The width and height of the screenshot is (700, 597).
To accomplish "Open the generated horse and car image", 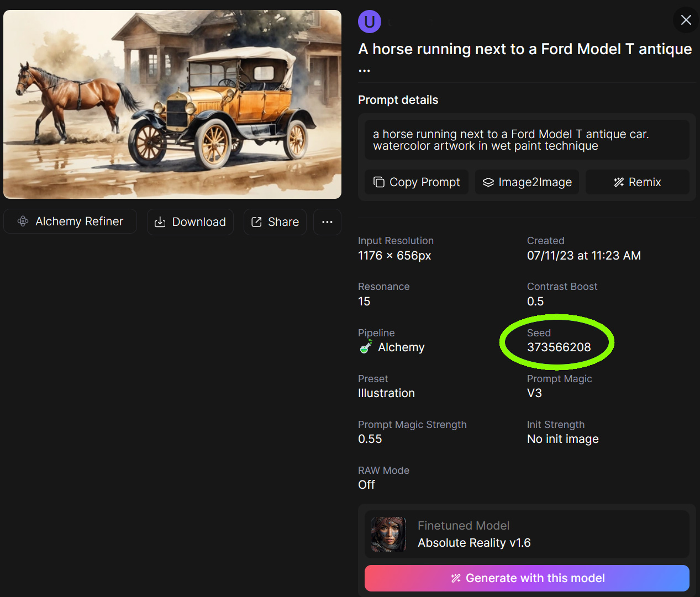I will tap(172, 104).
